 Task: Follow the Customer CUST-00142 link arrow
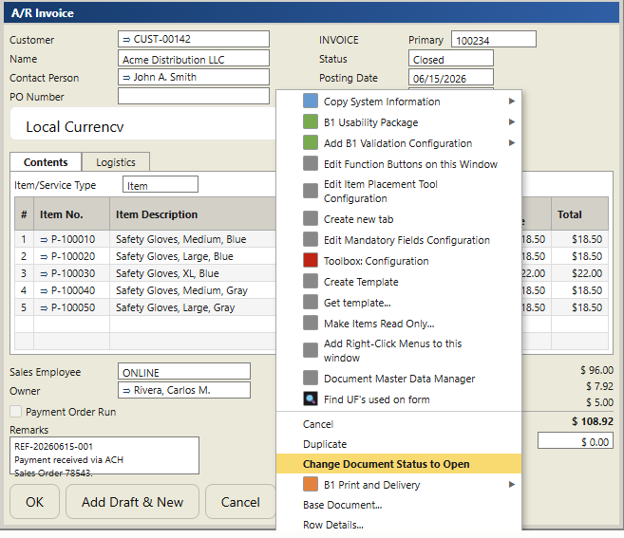pyautogui.click(x=126, y=40)
